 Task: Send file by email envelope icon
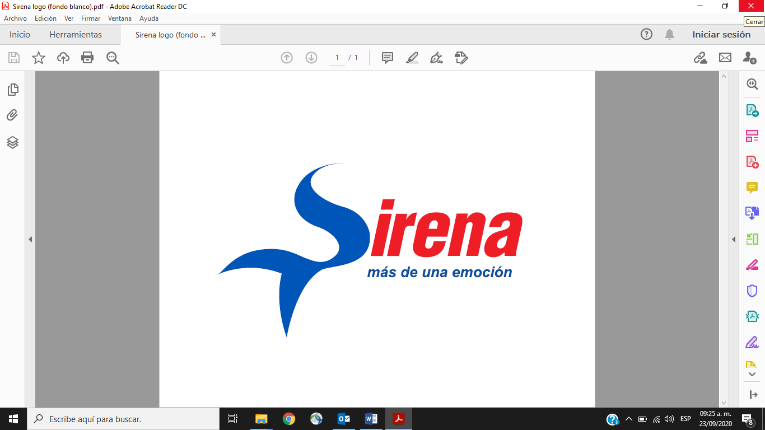(726, 58)
